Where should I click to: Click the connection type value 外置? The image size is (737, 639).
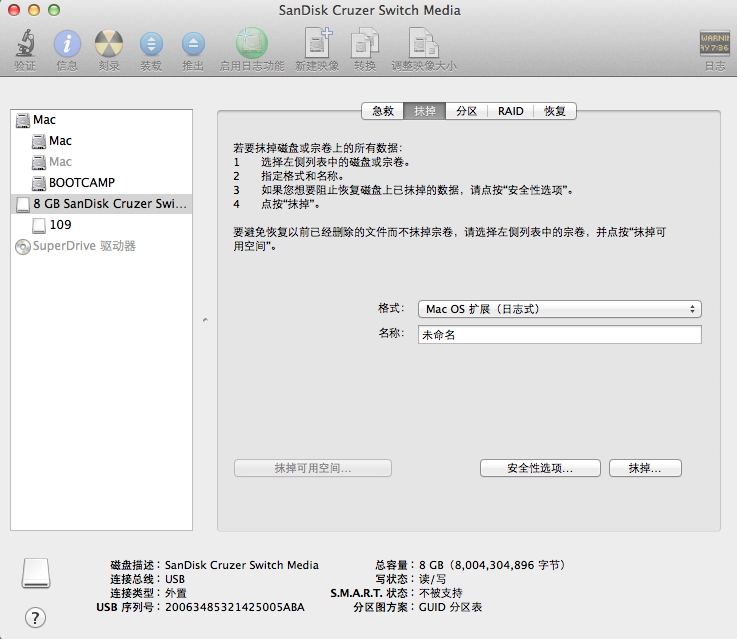tap(176, 593)
